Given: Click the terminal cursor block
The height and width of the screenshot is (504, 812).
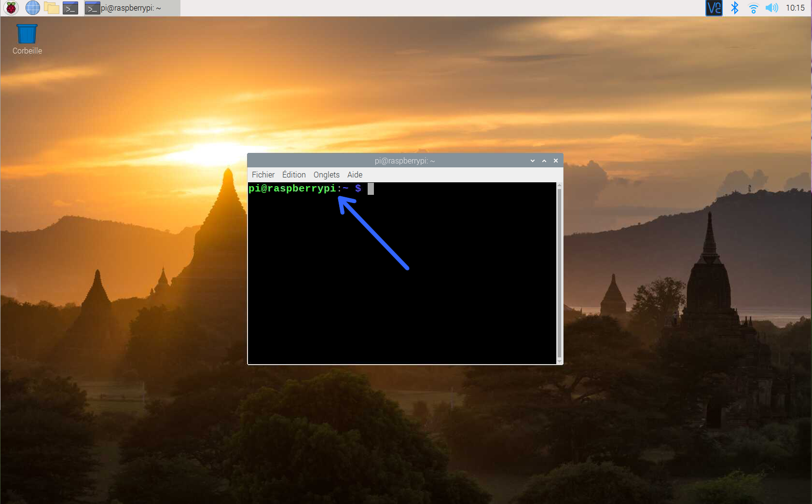Looking at the screenshot, I should point(371,189).
